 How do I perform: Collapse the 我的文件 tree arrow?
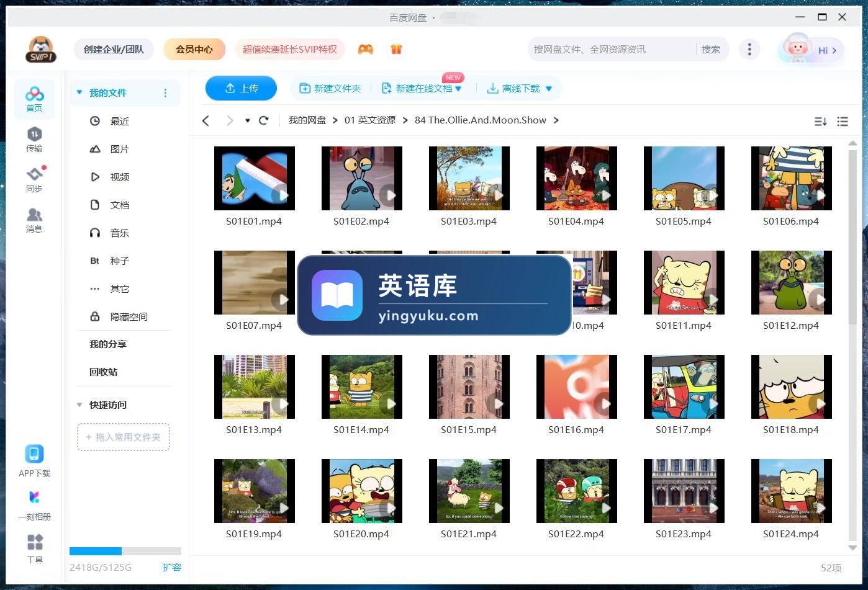point(79,92)
